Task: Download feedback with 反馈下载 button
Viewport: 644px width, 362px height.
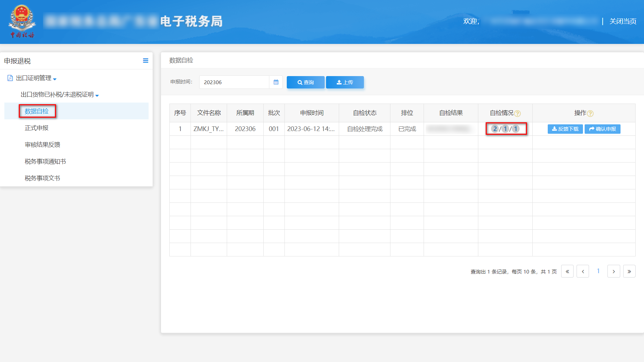Action: [x=565, y=129]
